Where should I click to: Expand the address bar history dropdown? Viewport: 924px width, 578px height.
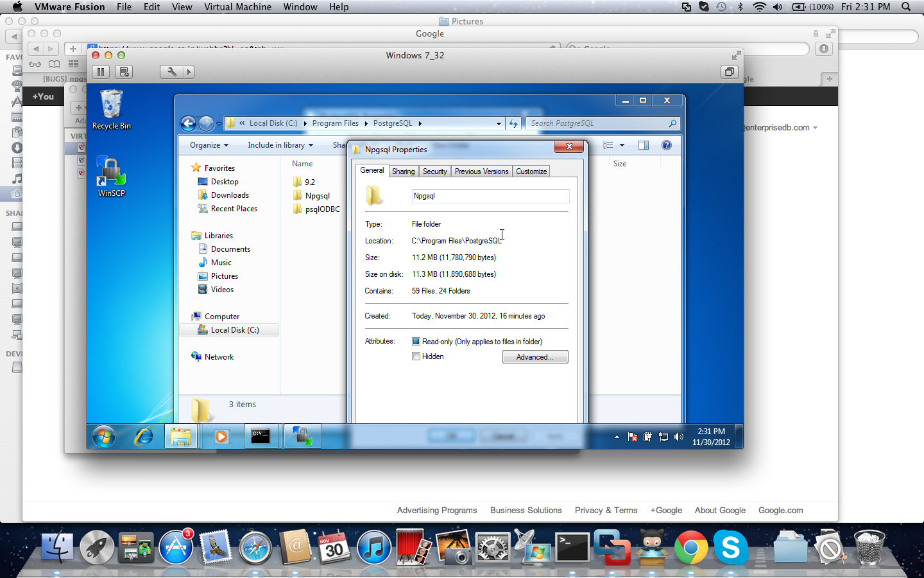coord(499,123)
